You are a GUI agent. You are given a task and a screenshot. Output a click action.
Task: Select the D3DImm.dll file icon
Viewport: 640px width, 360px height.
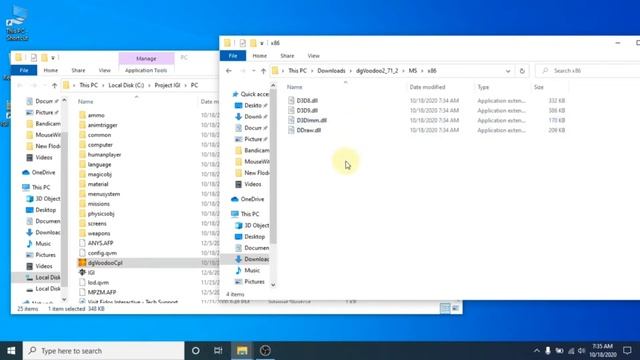(291, 120)
